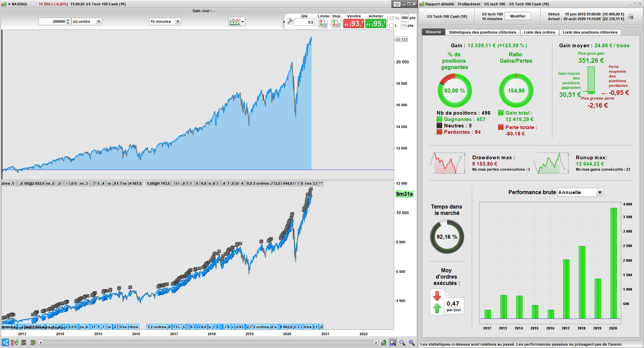Click the 82,06 % winning positions donut
644x348 pixels.
(x=454, y=91)
